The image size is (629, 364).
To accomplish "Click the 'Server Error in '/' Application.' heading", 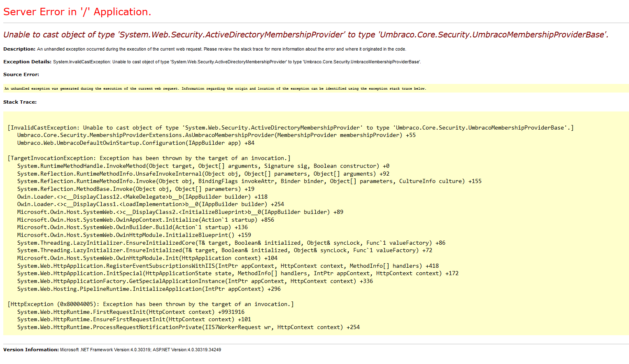I will pyautogui.click(x=77, y=12).
